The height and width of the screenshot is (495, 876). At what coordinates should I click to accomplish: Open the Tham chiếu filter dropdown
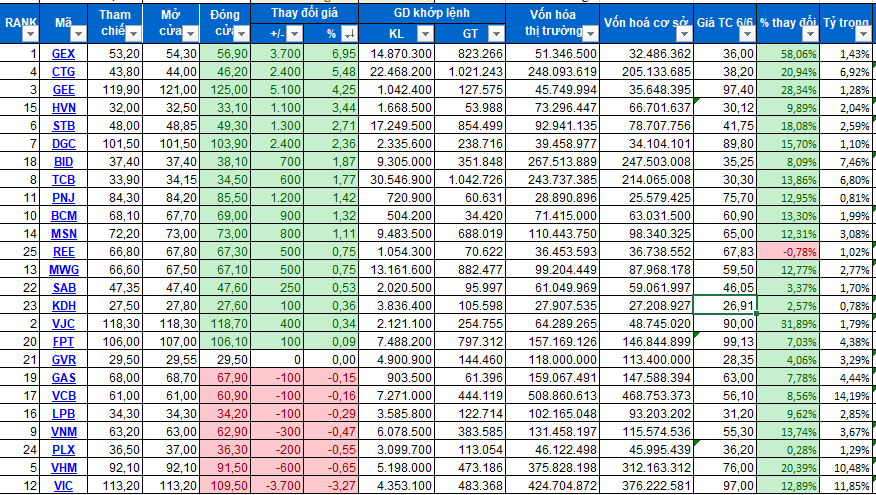pos(133,35)
